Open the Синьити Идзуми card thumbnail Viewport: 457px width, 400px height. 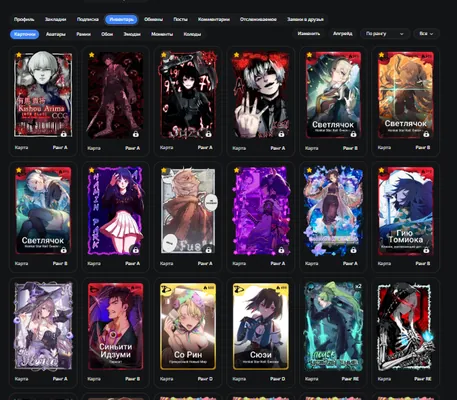(116, 326)
